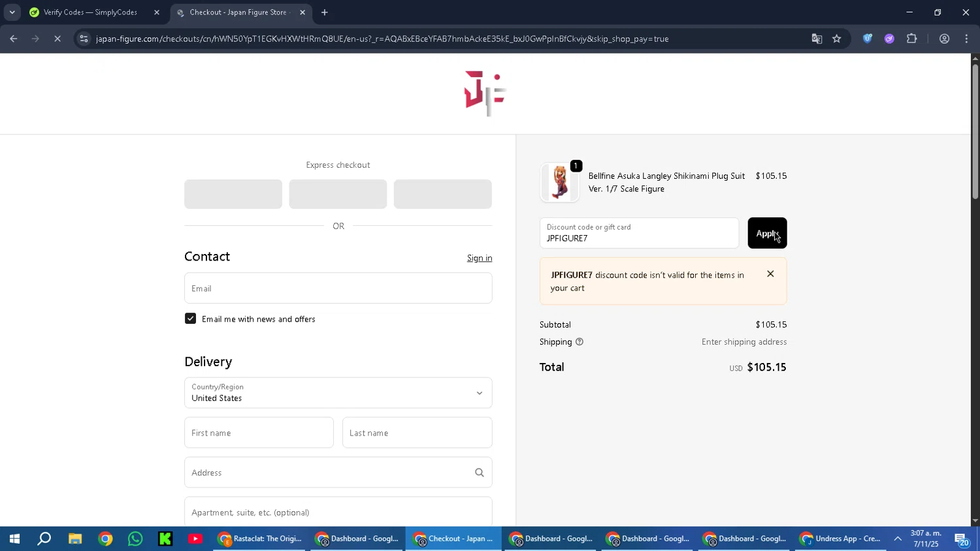This screenshot has height=551, width=980.
Task: Open the Chrome profile icon
Action: [x=945, y=39]
